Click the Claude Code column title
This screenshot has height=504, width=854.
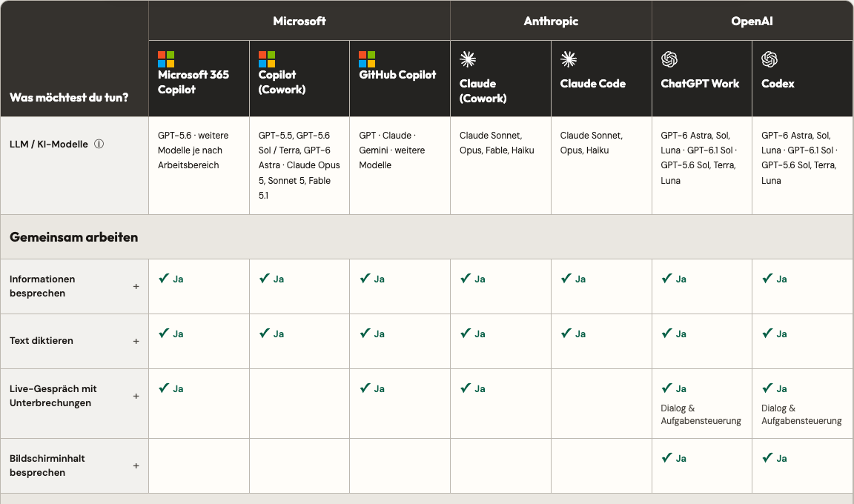coord(592,84)
